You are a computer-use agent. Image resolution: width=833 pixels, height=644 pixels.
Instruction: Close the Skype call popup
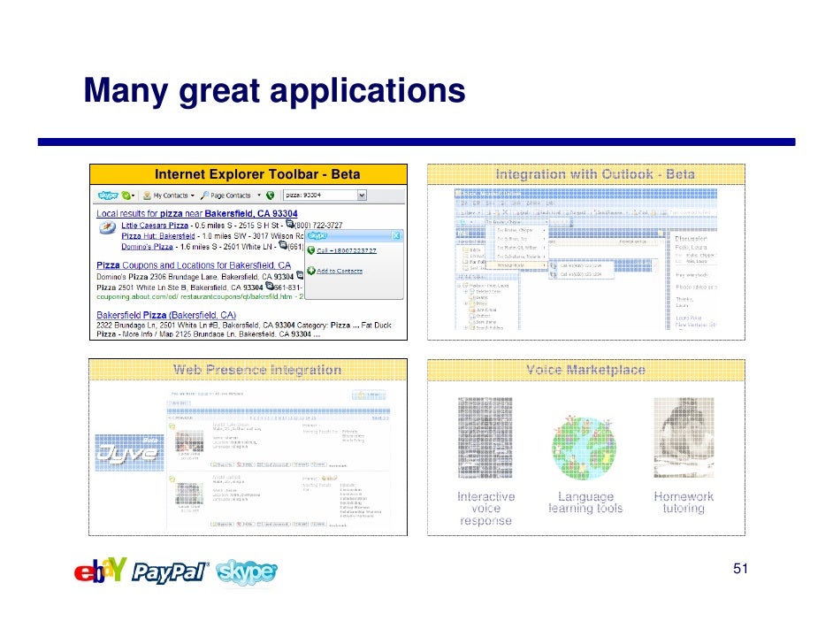click(396, 235)
